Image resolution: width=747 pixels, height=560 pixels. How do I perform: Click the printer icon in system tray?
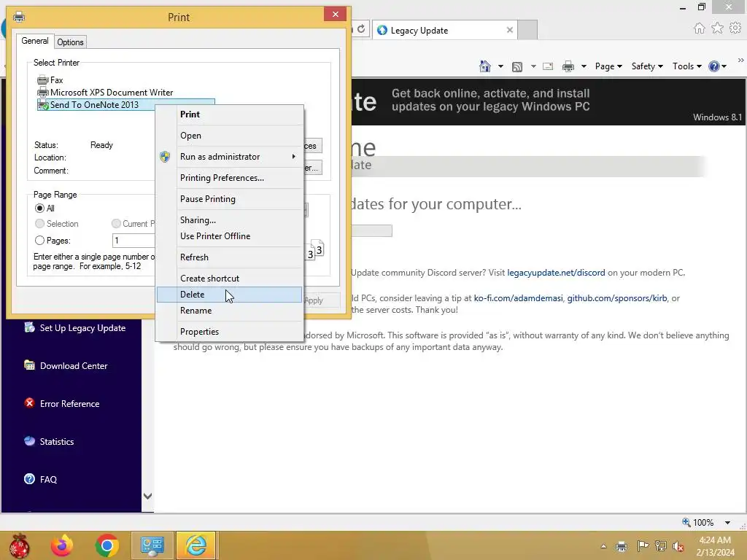(622, 546)
